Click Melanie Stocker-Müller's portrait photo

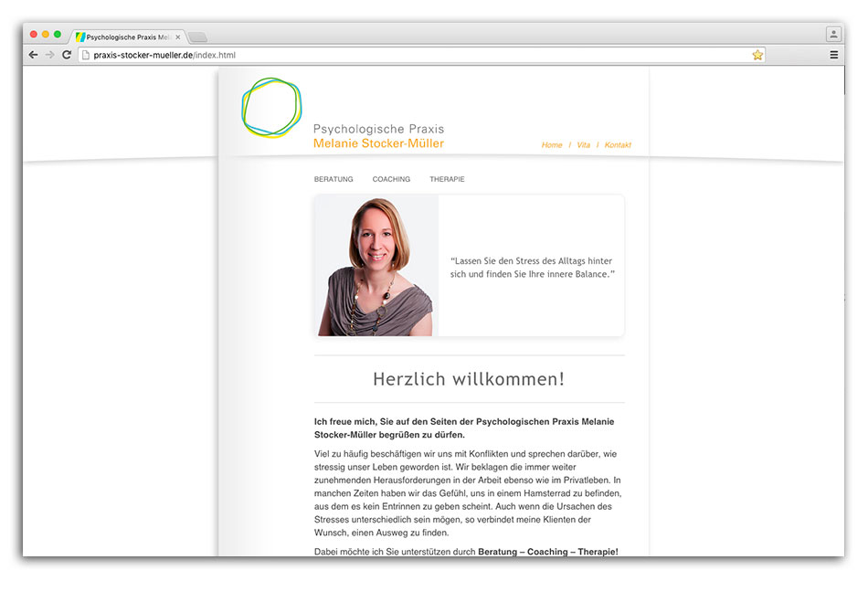[373, 266]
